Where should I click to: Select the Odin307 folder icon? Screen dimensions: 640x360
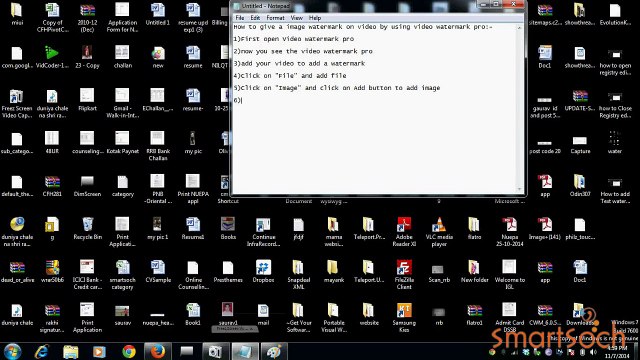click(580, 186)
